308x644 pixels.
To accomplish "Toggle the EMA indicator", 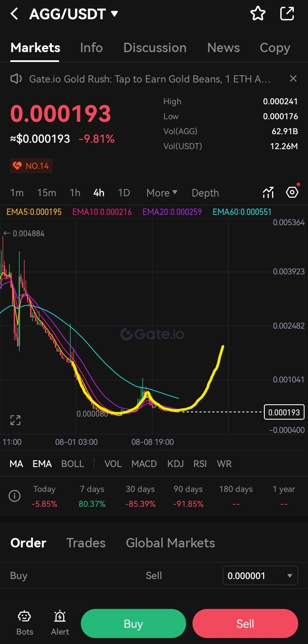I will pos(42,464).
